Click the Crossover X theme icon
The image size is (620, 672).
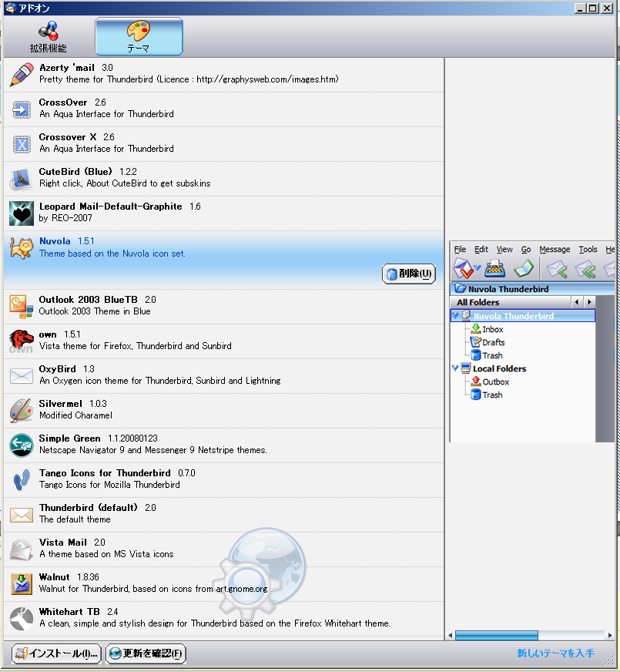click(x=22, y=144)
